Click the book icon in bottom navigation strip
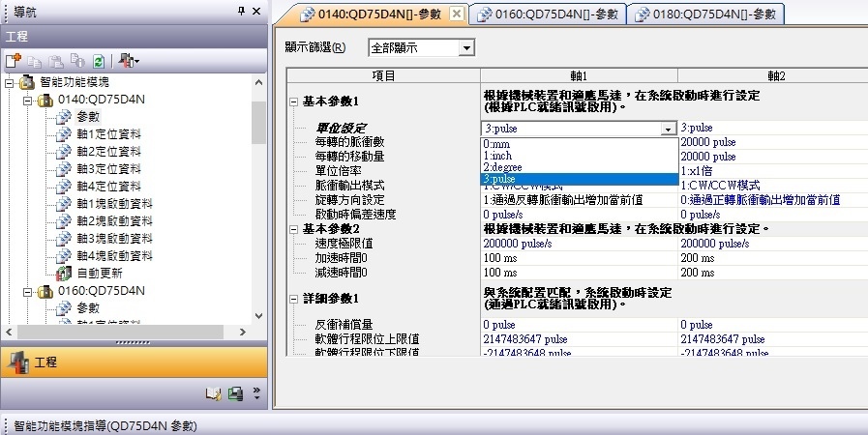This screenshot has height=435, width=868. coord(213,393)
